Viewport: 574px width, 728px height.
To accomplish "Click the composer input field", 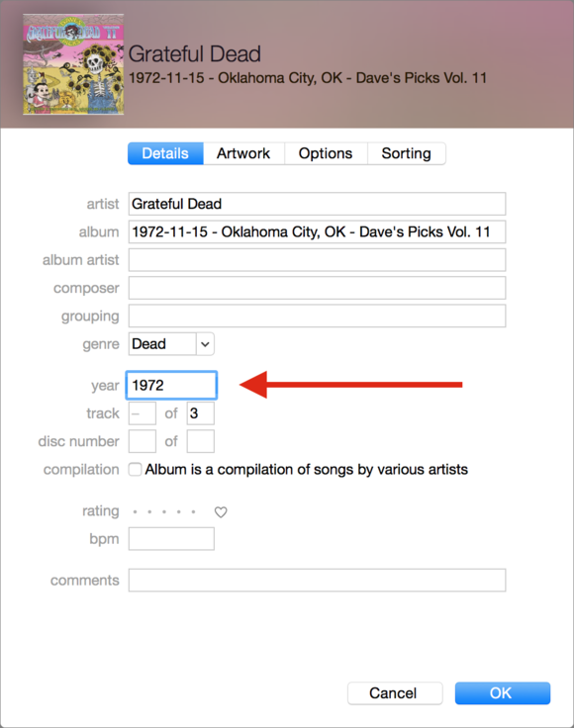I will (318, 288).
